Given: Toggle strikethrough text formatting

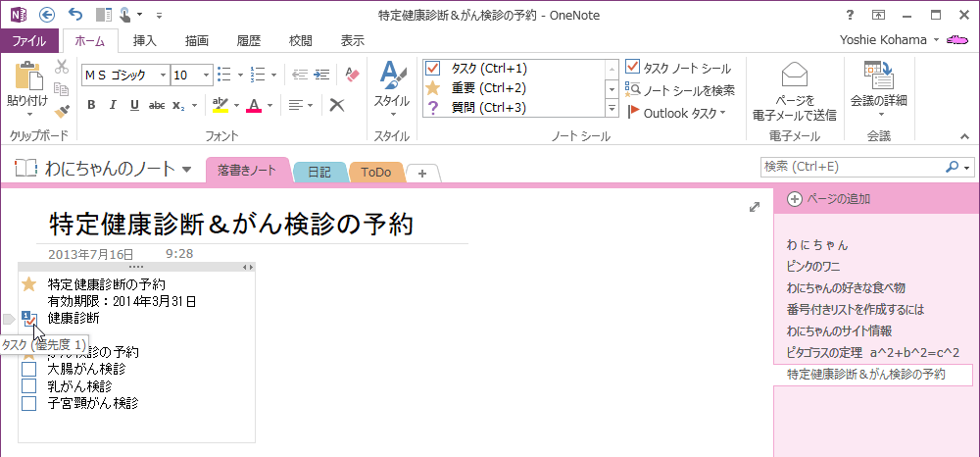Looking at the screenshot, I should pyautogui.click(x=157, y=105).
